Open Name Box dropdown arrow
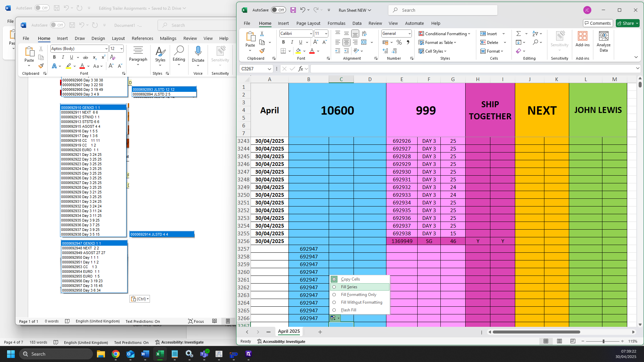Viewport: 644px width, 362px height. 269,69
